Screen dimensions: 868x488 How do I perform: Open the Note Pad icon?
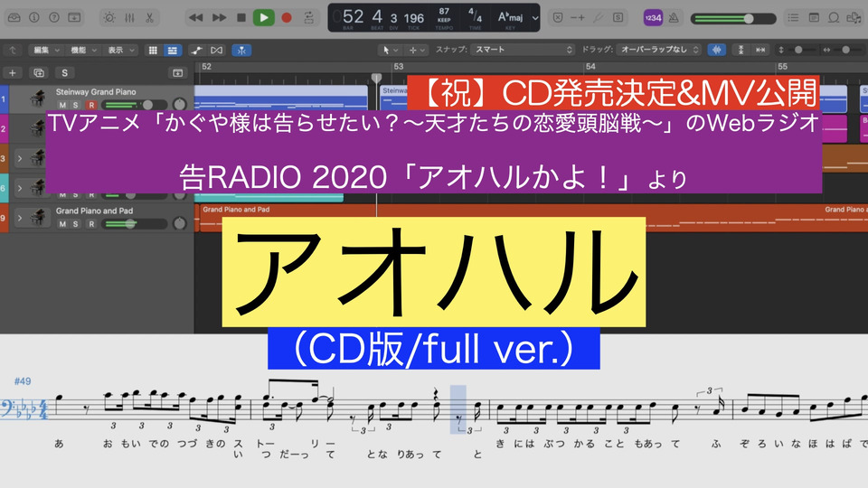tap(814, 18)
